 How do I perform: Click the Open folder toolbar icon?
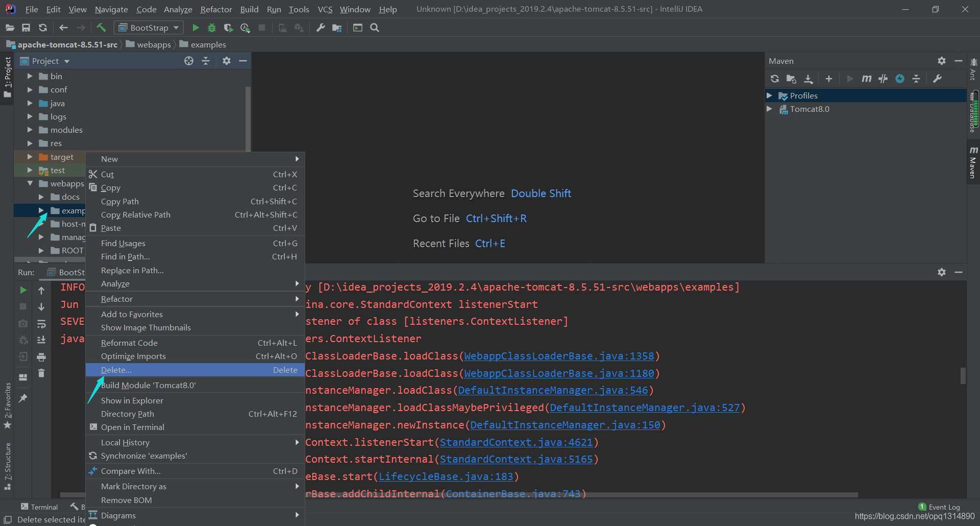(10, 28)
